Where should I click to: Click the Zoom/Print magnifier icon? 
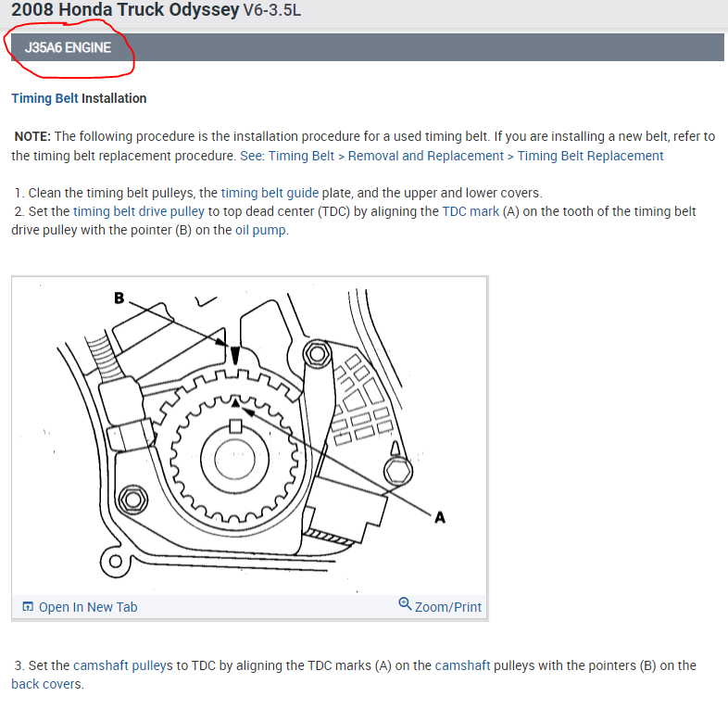click(405, 603)
